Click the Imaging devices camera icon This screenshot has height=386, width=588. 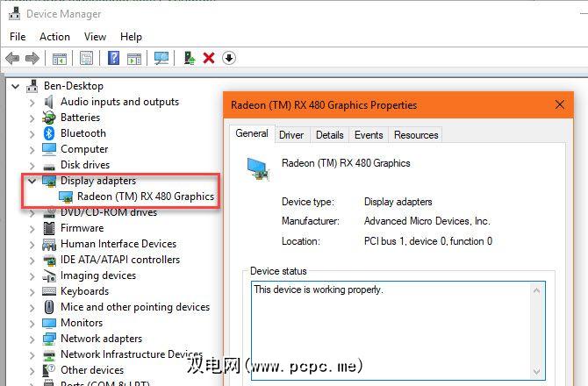(x=49, y=275)
